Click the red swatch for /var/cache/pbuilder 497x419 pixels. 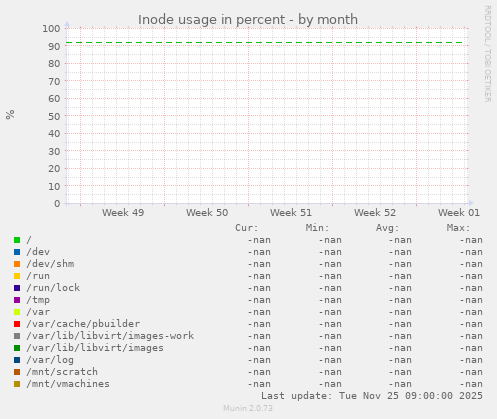[x=17, y=324]
